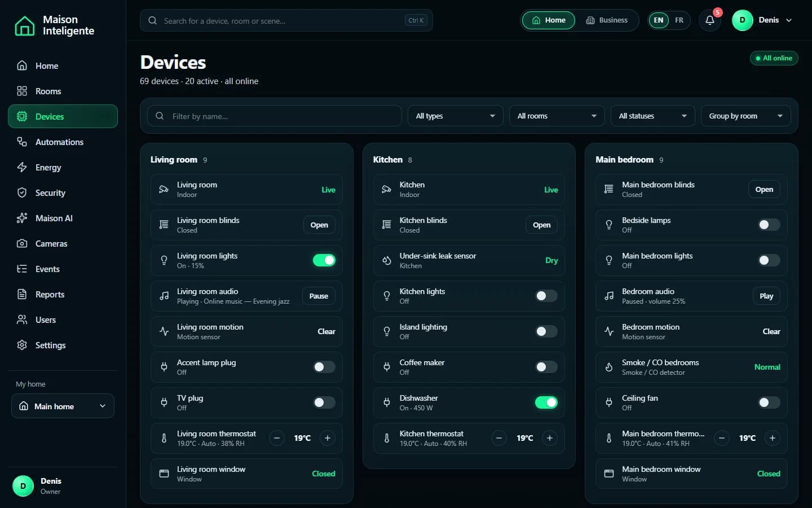Click the search magnifier icon in top bar
812x508 pixels.
pyautogui.click(x=152, y=20)
